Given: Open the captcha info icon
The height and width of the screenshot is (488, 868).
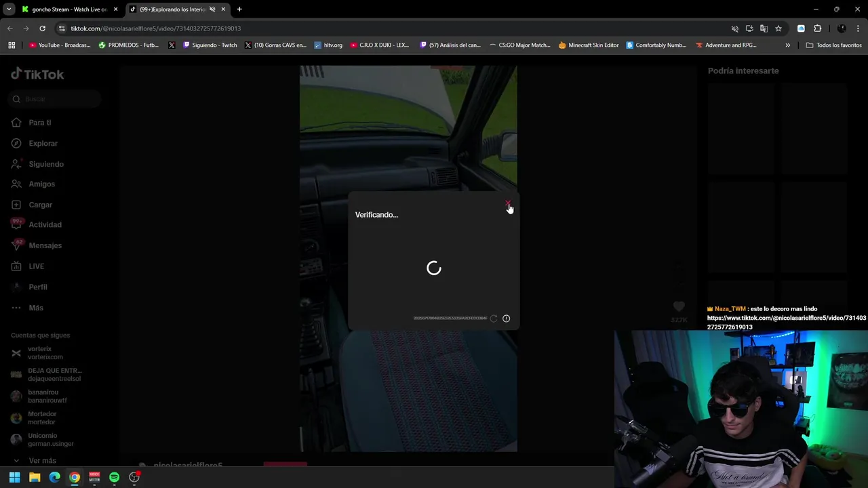Looking at the screenshot, I should pos(506,319).
